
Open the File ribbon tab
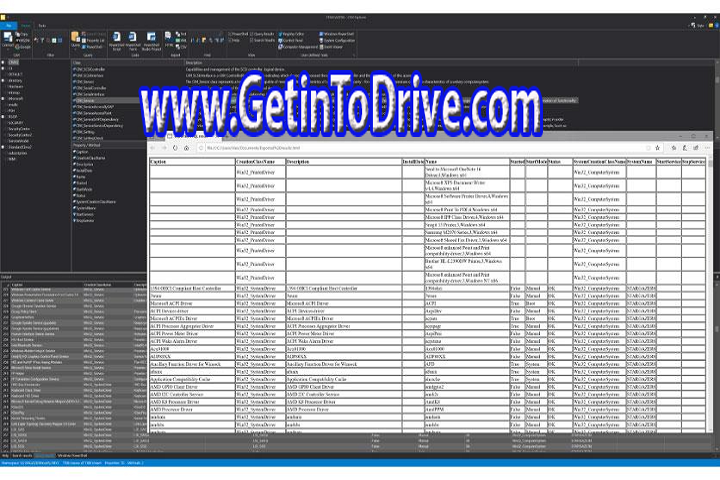pyautogui.click(x=8, y=26)
